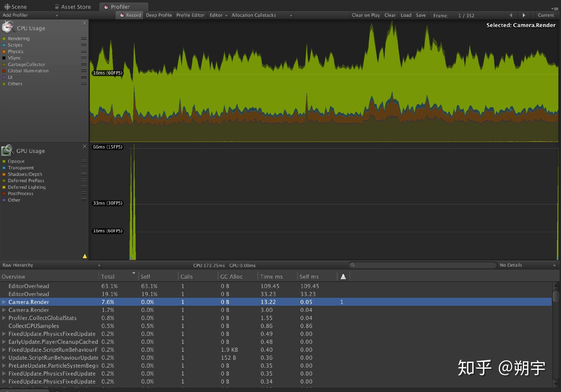
Task: Toggle Scripts category color box
Action: pos(4,45)
